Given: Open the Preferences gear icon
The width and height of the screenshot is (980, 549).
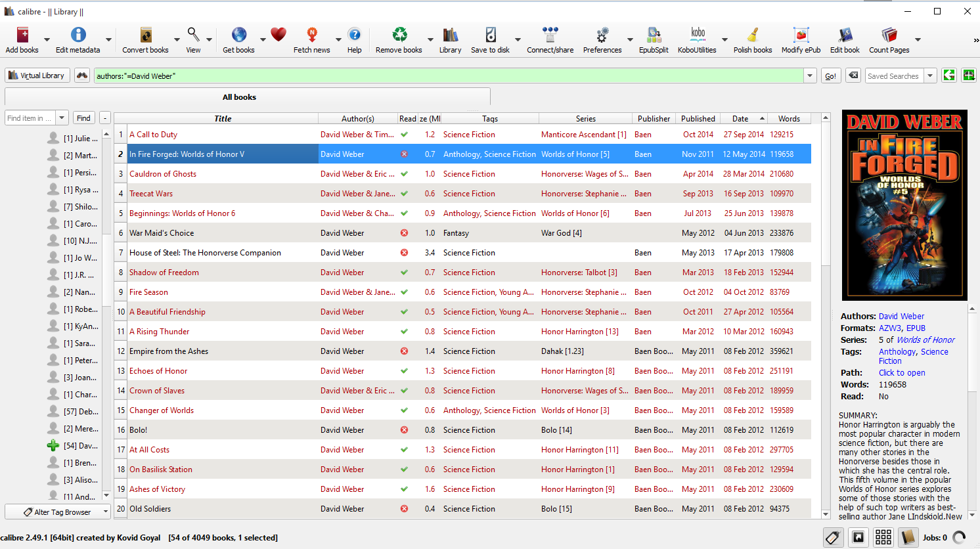Looking at the screenshot, I should (602, 35).
